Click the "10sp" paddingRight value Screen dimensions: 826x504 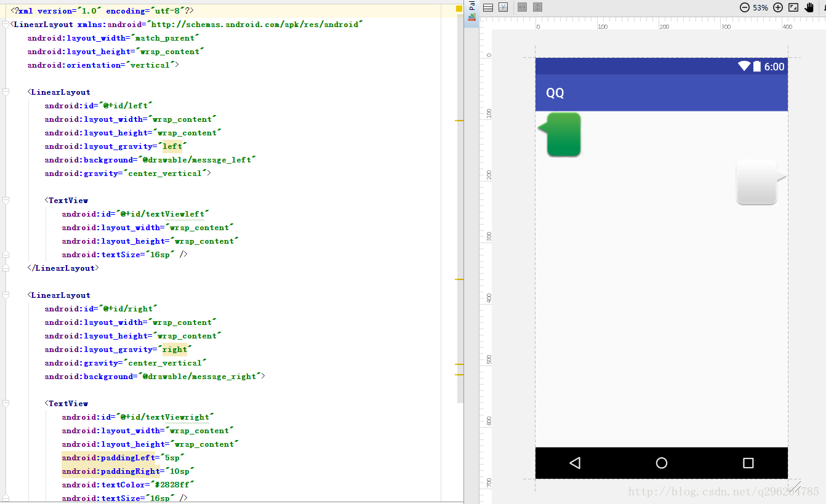180,471
